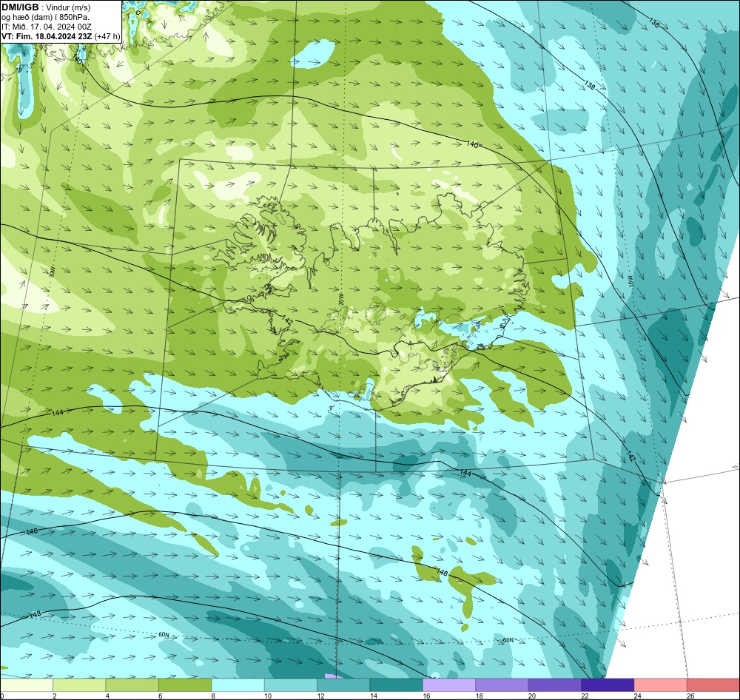
Task: Pick the 20–22 m/s violet legend swatch
Action: [555, 684]
